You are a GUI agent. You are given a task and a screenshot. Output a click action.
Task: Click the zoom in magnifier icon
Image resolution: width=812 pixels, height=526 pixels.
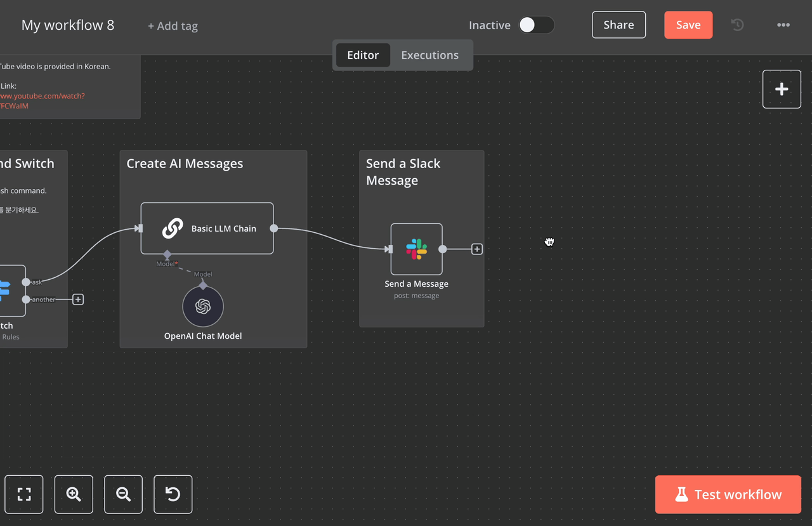tap(74, 494)
